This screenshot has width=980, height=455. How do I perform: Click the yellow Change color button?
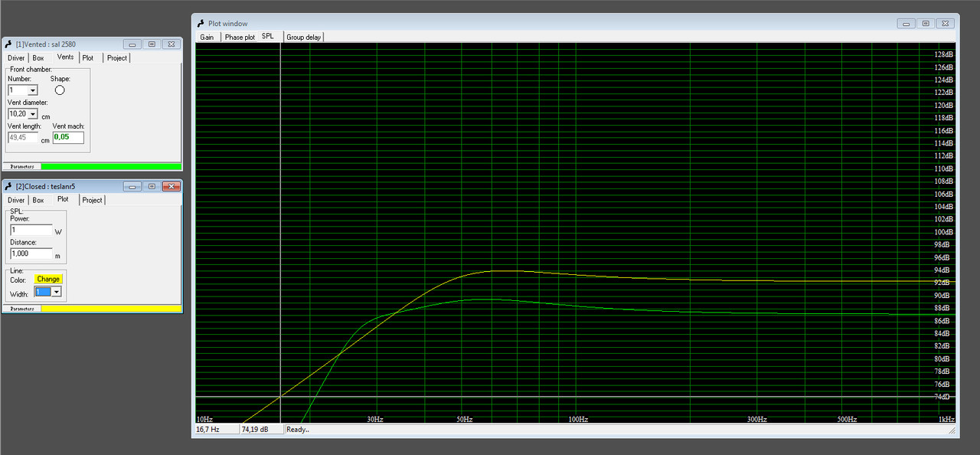(48, 279)
